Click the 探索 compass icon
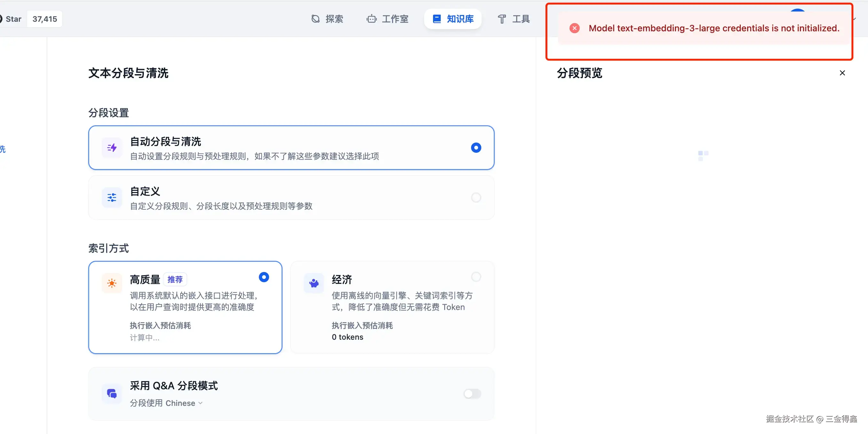 tap(315, 19)
